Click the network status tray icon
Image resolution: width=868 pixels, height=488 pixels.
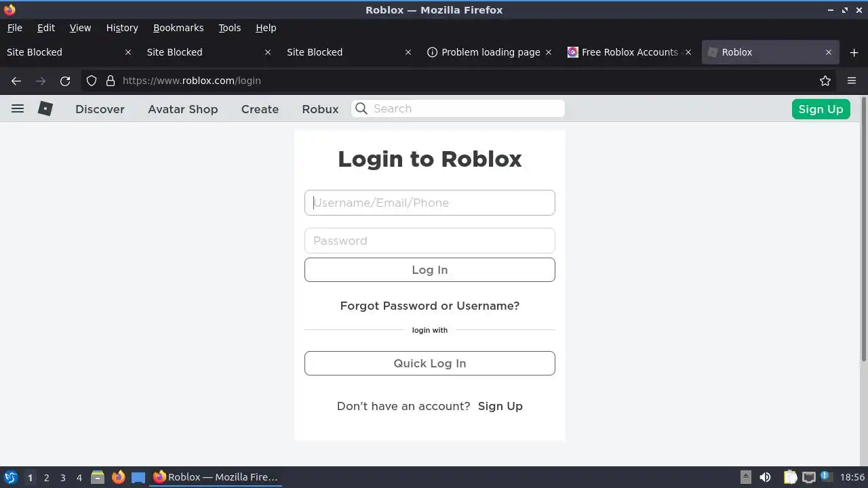pos(808,477)
